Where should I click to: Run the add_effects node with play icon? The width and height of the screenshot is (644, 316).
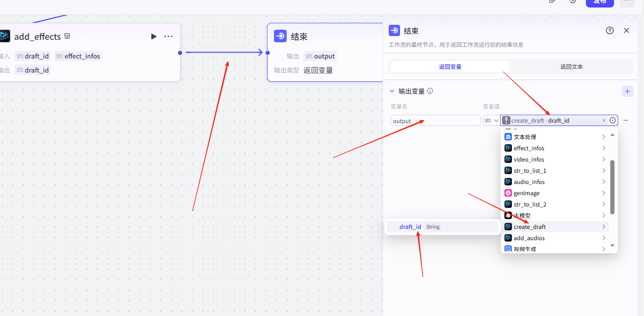(x=154, y=37)
